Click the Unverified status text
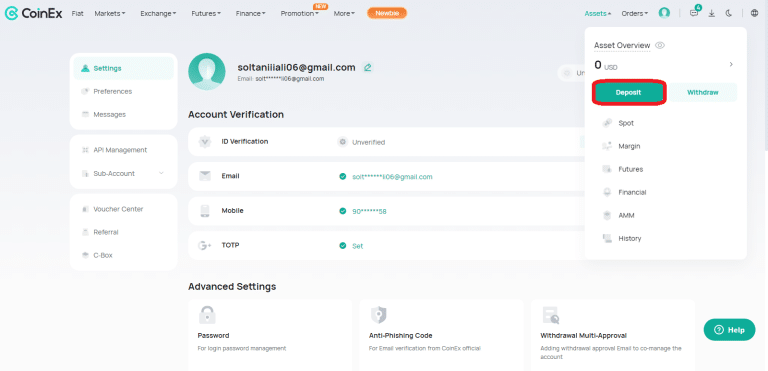Image resolution: width=768 pixels, height=371 pixels. pyautogui.click(x=368, y=142)
